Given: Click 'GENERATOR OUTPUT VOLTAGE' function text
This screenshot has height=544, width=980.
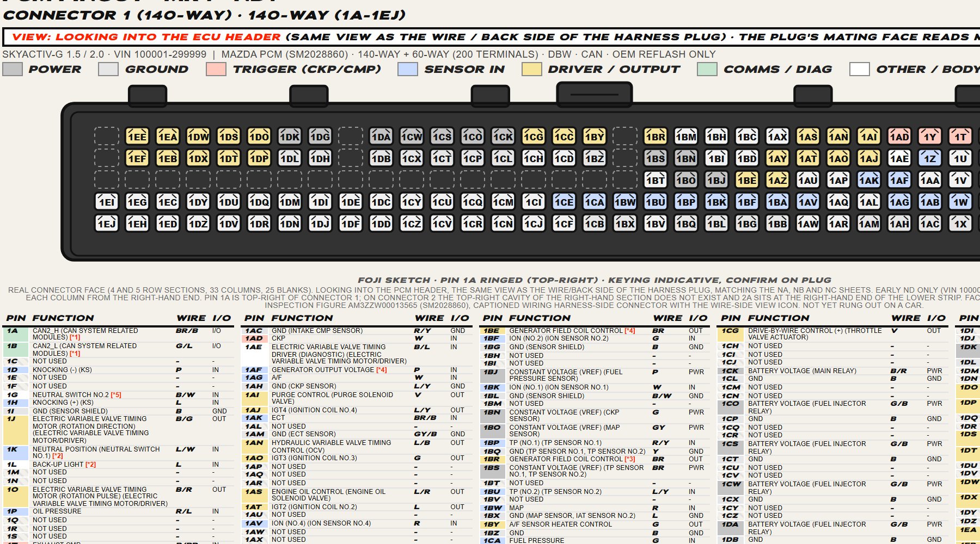Looking at the screenshot, I should coord(323,370).
